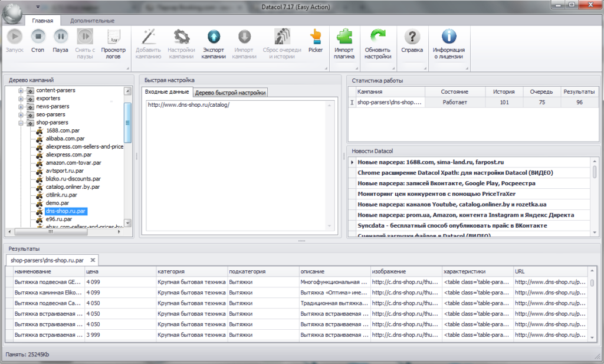Click the content-parsers folder icon
This screenshot has width=604, height=364.
click(x=30, y=90)
